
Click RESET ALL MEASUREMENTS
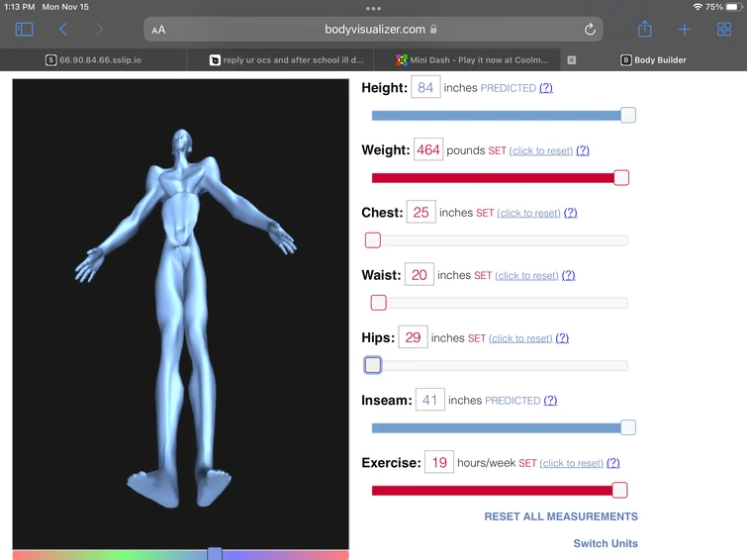pyautogui.click(x=561, y=516)
